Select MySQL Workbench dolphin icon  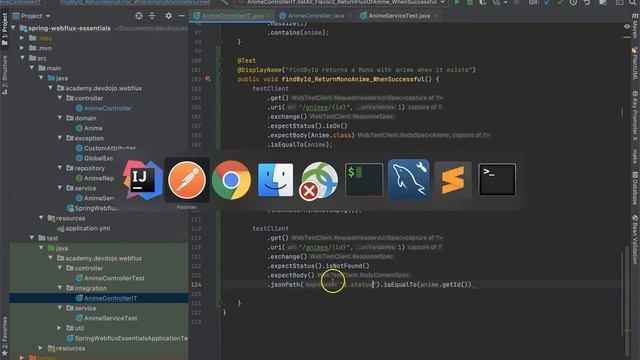coord(409,180)
